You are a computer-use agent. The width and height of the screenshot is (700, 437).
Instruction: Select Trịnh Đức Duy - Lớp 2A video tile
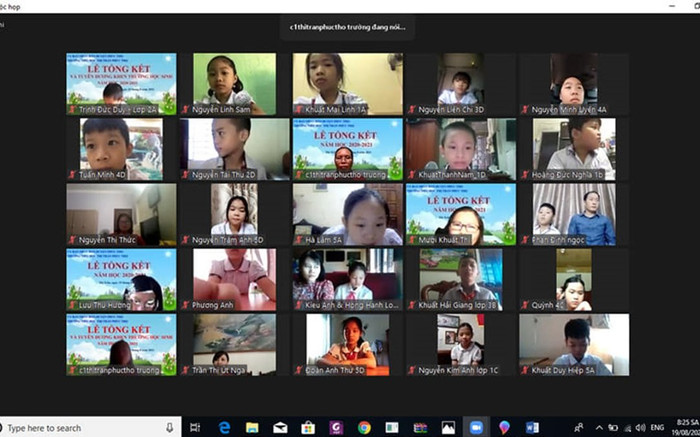click(121, 84)
